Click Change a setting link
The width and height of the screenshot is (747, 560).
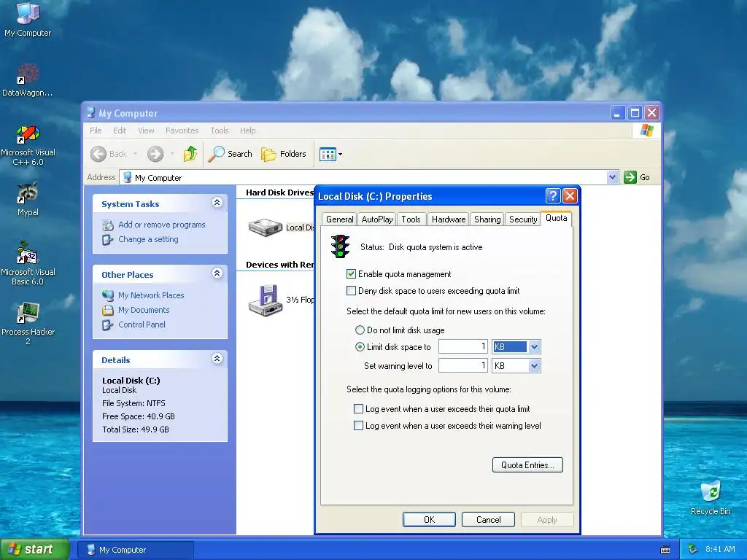[x=148, y=239]
